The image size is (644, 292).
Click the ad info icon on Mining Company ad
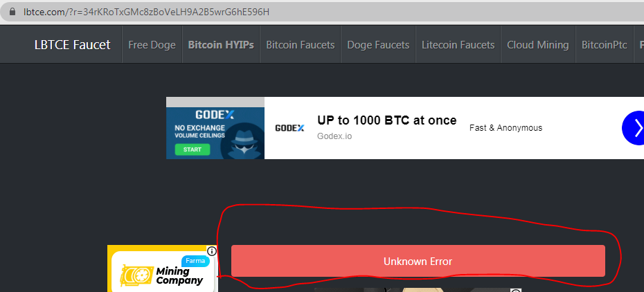tap(211, 251)
